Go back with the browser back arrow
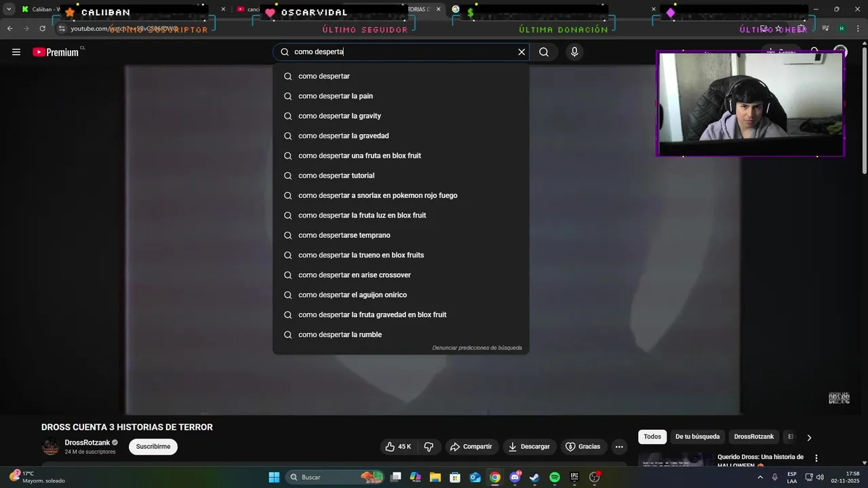 point(9,28)
